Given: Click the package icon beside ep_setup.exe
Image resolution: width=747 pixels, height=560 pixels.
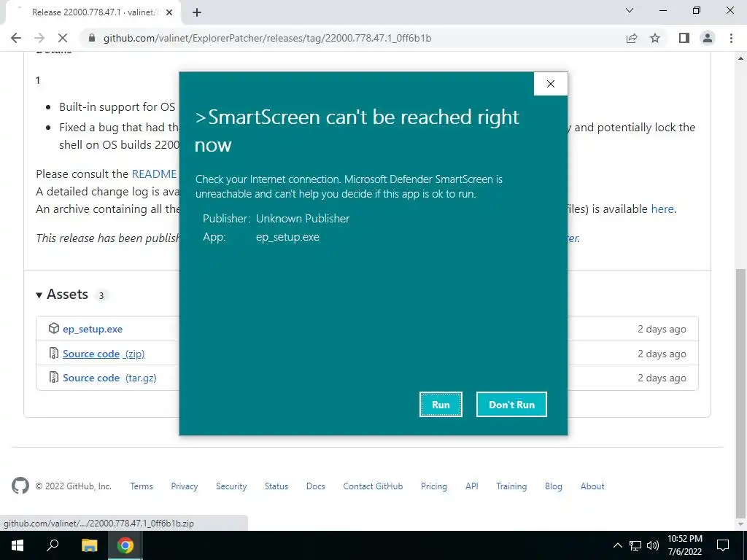Looking at the screenshot, I should pyautogui.click(x=54, y=328).
